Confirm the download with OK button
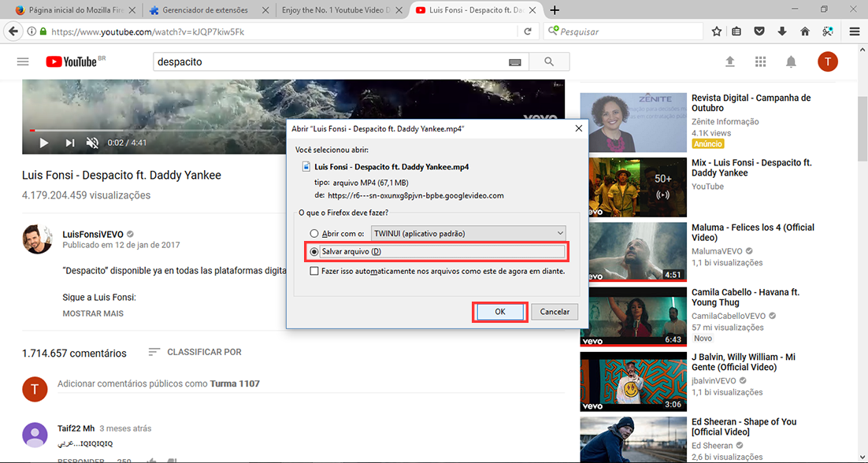Screen dimensions: 868x463 point(500,312)
